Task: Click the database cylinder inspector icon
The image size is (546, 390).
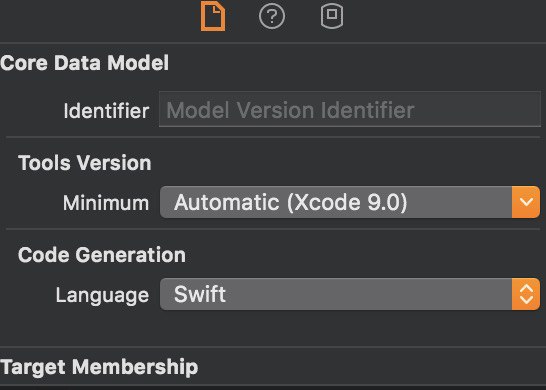Action: coord(332,16)
